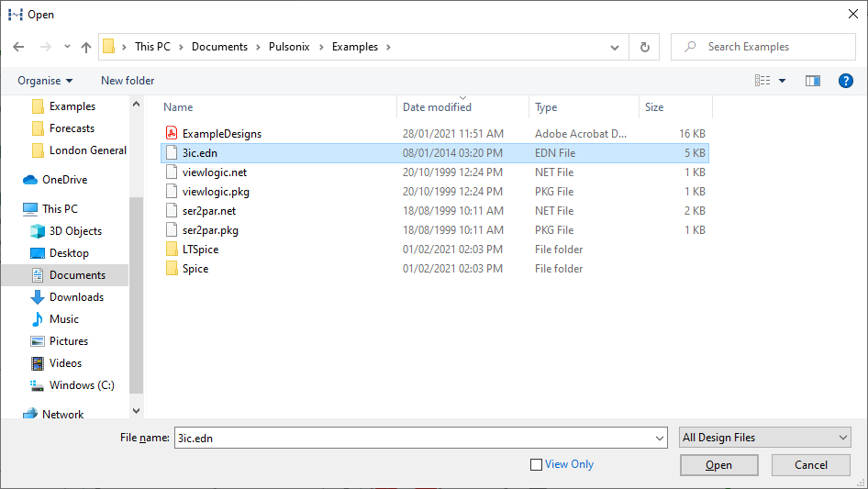The image size is (868, 489).
Task: Open the LTSpice folder icon
Action: pyautogui.click(x=171, y=250)
